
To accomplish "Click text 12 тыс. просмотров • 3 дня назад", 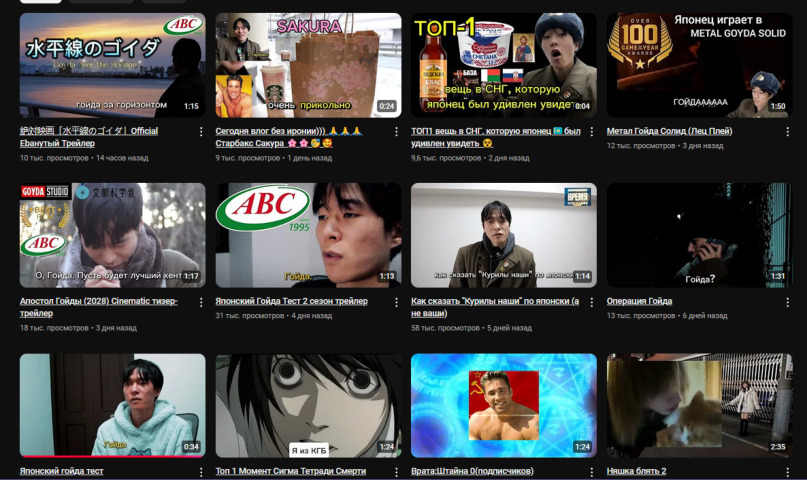I will point(665,146).
